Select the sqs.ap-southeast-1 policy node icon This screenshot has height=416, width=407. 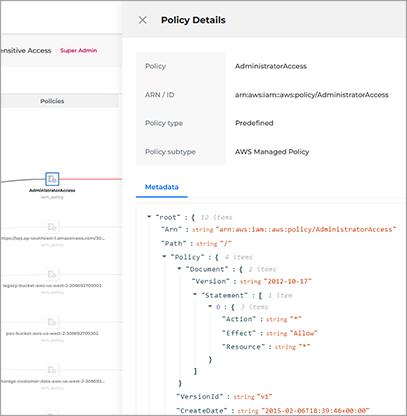(x=52, y=227)
